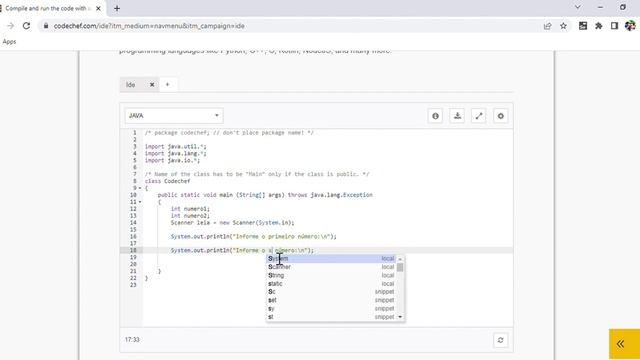Open the JAVA language dropdown

174,116
